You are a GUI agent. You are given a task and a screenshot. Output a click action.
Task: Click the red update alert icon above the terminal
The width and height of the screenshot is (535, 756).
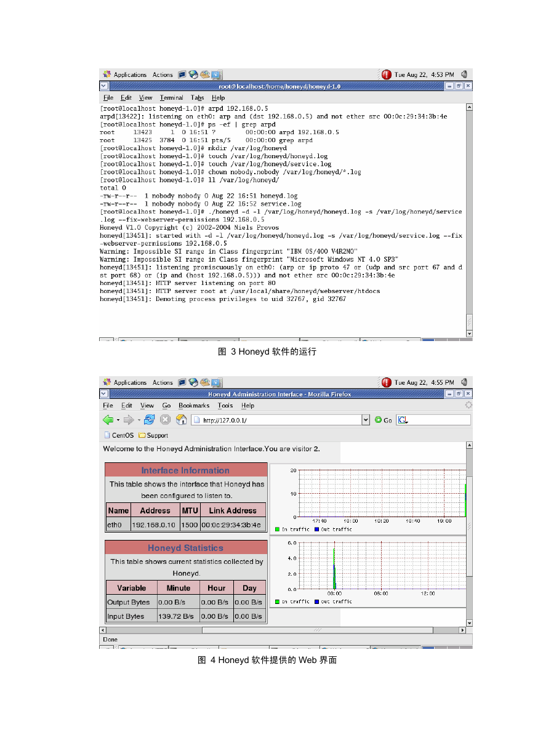pos(387,74)
